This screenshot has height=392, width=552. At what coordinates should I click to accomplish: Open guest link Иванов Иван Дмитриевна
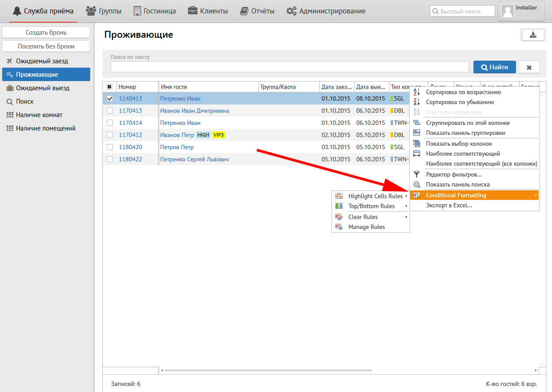pos(194,111)
